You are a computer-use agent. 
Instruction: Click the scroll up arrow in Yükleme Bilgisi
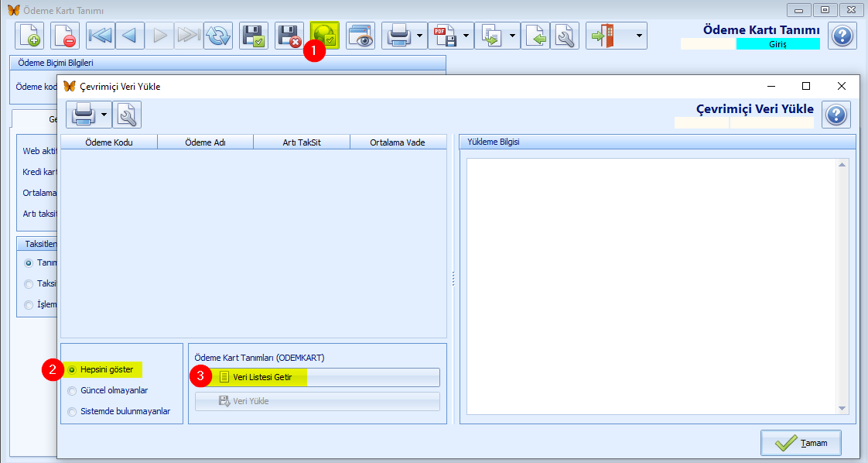coord(842,164)
